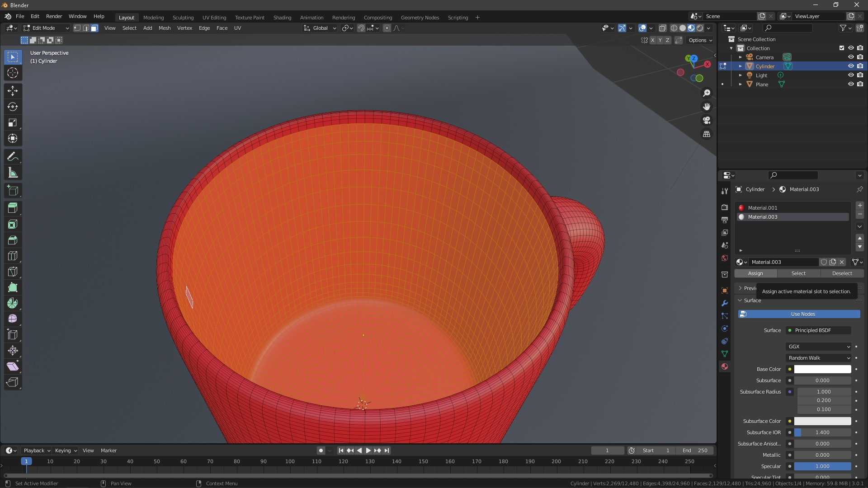Screen dimensions: 868x488
Task: Choose the Extrude Region tool
Action: (x=13, y=208)
